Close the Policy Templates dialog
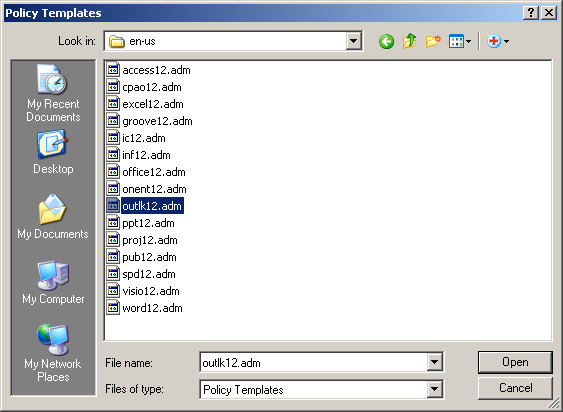563x412 pixels. pos(549,13)
